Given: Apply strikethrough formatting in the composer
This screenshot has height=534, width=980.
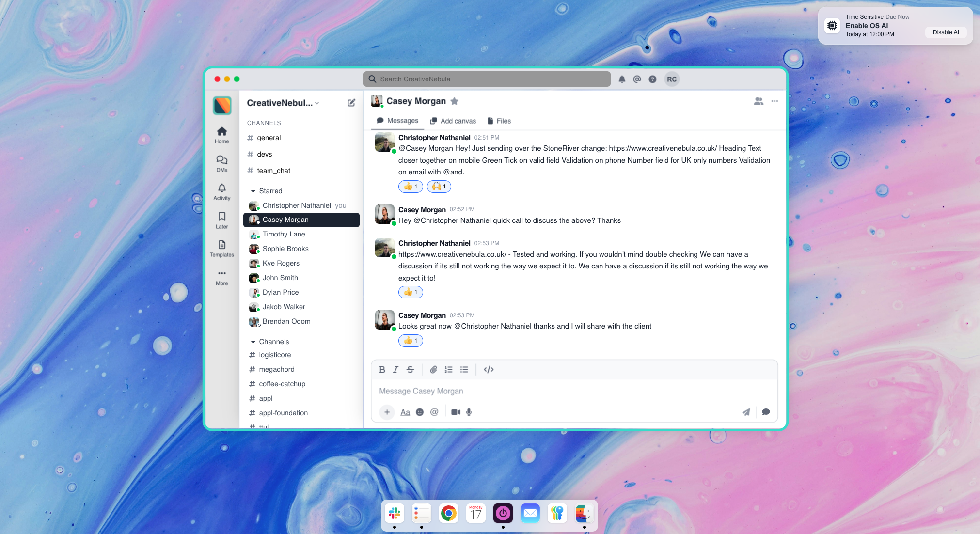Looking at the screenshot, I should click(x=410, y=369).
